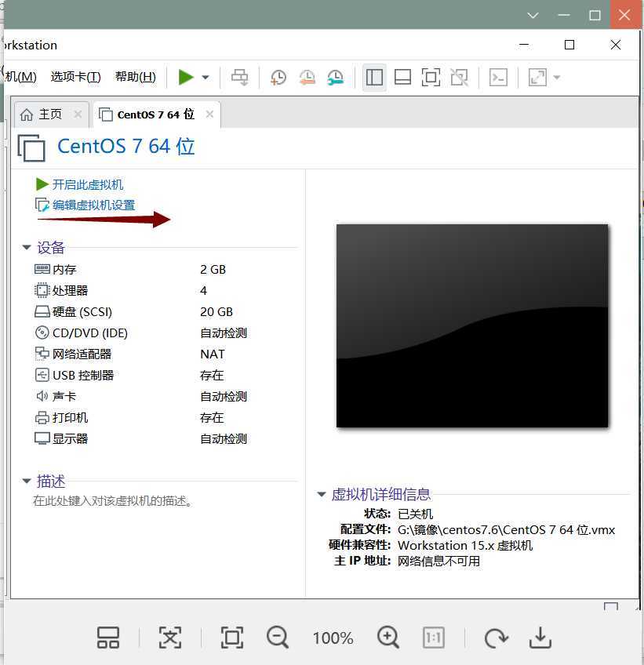This screenshot has height=665, width=644.
Task: Click the image viewer 1:1 actual size icon
Action: (x=434, y=638)
